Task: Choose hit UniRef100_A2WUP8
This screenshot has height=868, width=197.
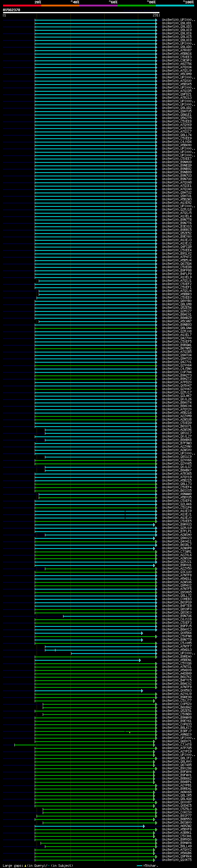Action: pos(177,548)
